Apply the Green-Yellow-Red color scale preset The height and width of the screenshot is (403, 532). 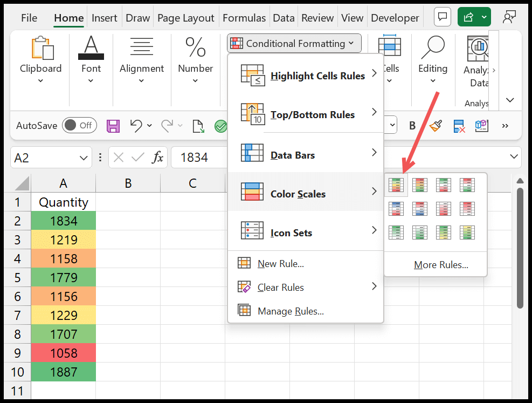pos(396,185)
